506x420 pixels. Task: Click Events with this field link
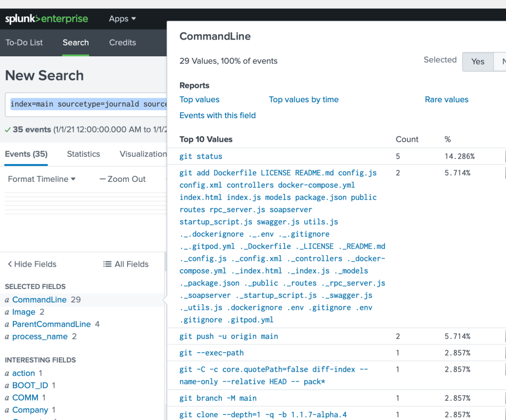point(218,115)
